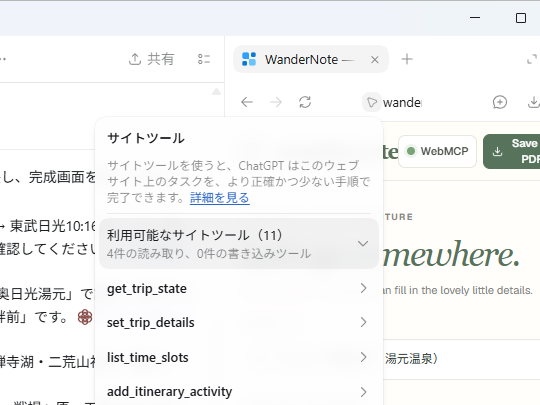Reload the page with refresh icon

pos(305,102)
